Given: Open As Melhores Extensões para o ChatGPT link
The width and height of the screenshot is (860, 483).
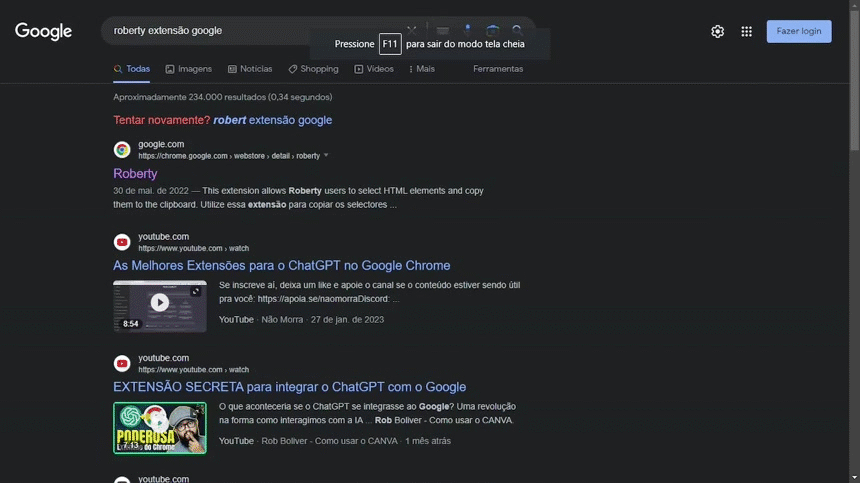Looking at the screenshot, I should (281, 265).
